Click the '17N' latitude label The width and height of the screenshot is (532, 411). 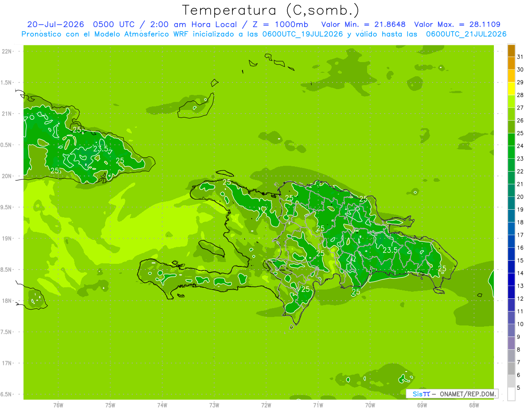[x=7, y=363]
